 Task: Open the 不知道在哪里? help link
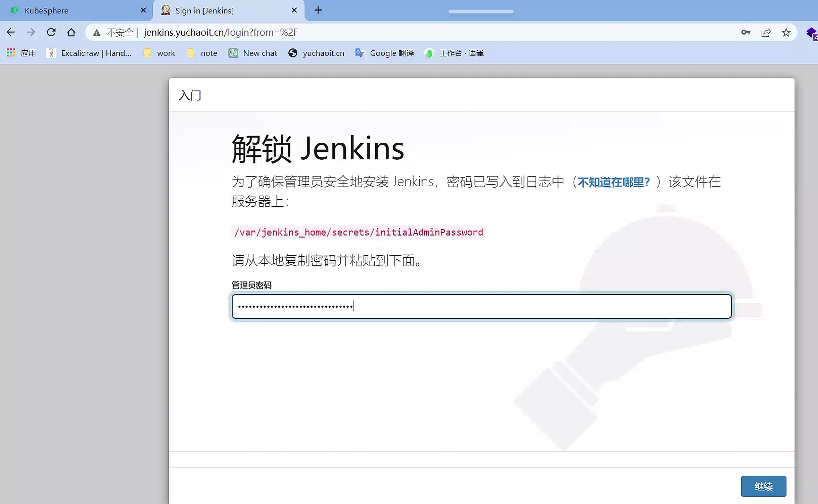614,182
